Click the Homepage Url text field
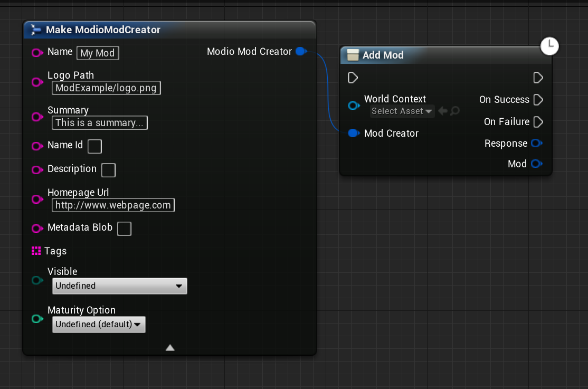The width and height of the screenshot is (588, 389). tap(113, 205)
